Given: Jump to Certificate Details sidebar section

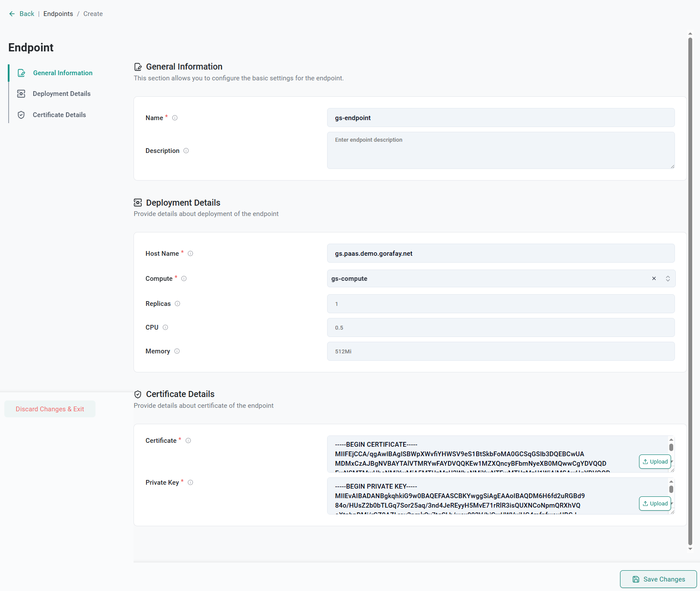Looking at the screenshot, I should click(59, 115).
